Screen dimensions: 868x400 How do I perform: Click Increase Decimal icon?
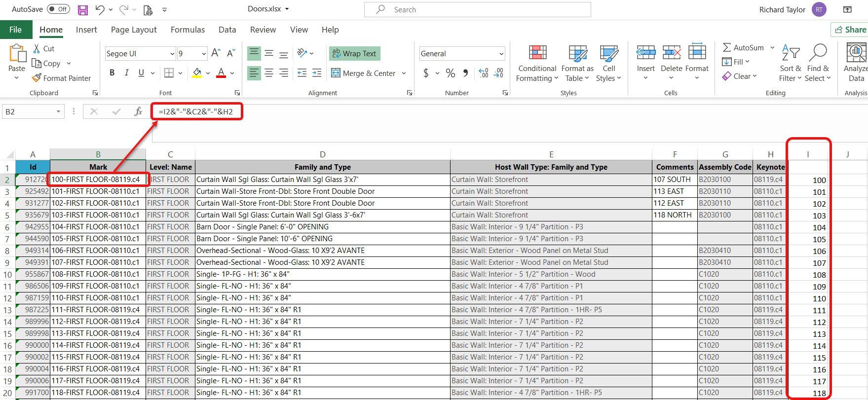pos(484,73)
